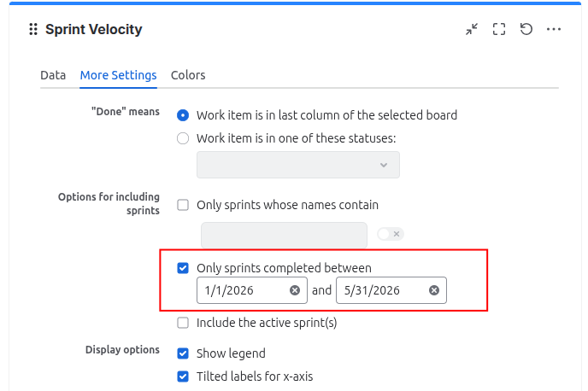
Task: Grab the drag handle beside Sprint Velocity
Action: point(33,29)
